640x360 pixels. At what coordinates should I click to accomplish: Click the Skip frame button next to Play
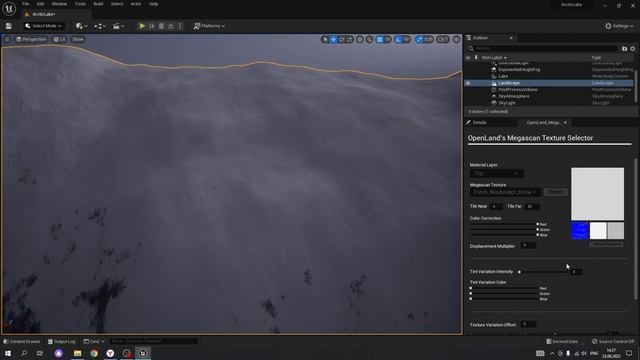[x=152, y=26]
